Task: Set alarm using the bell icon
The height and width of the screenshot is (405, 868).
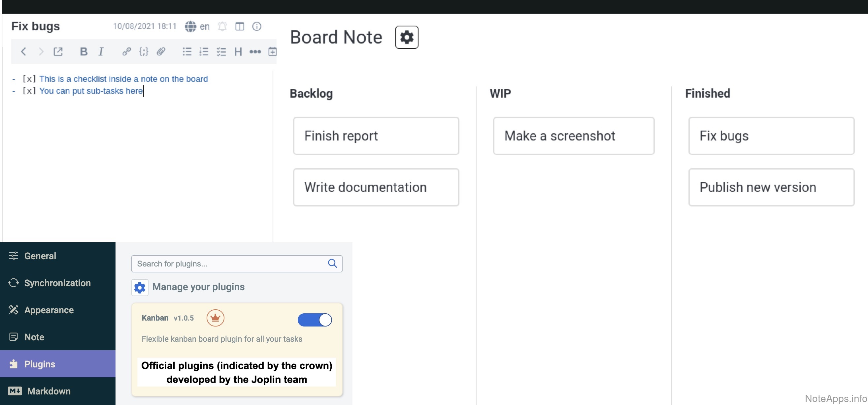Action: point(222,26)
